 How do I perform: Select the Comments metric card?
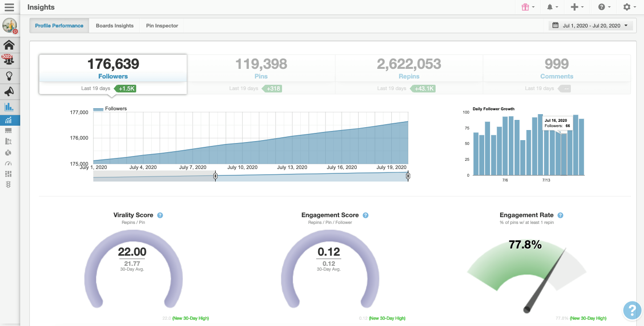(x=557, y=74)
